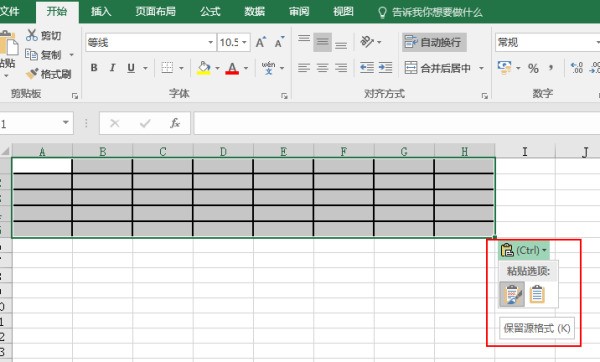Click the accounting number format icon
This screenshot has width=600, height=362.
[505, 68]
